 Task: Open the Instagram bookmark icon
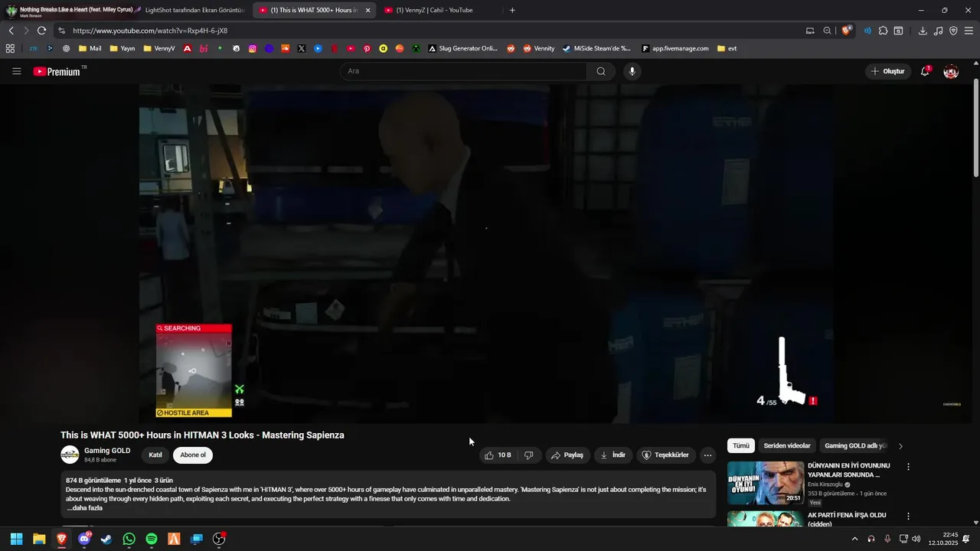pos(253,48)
